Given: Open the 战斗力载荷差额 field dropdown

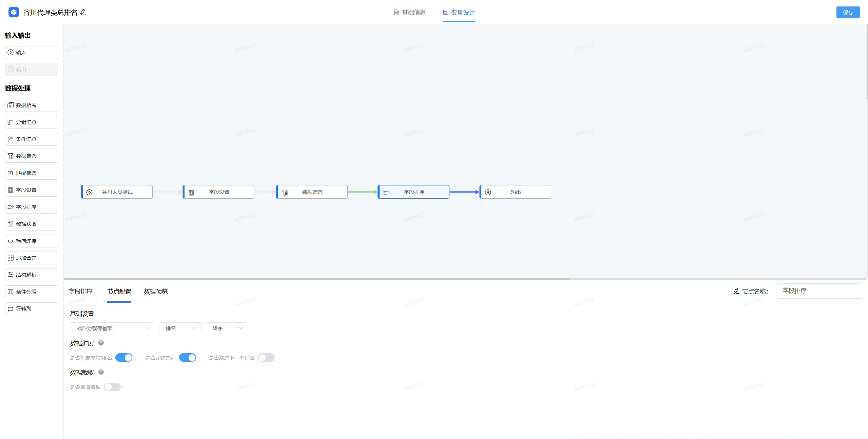Looking at the screenshot, I should point(112,328).
